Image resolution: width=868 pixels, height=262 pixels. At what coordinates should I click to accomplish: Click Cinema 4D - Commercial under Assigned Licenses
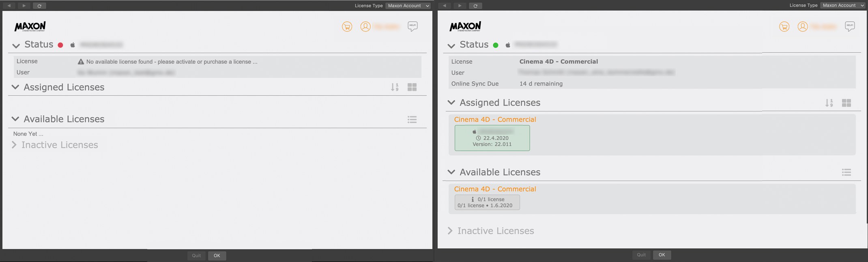click(495, 120)
